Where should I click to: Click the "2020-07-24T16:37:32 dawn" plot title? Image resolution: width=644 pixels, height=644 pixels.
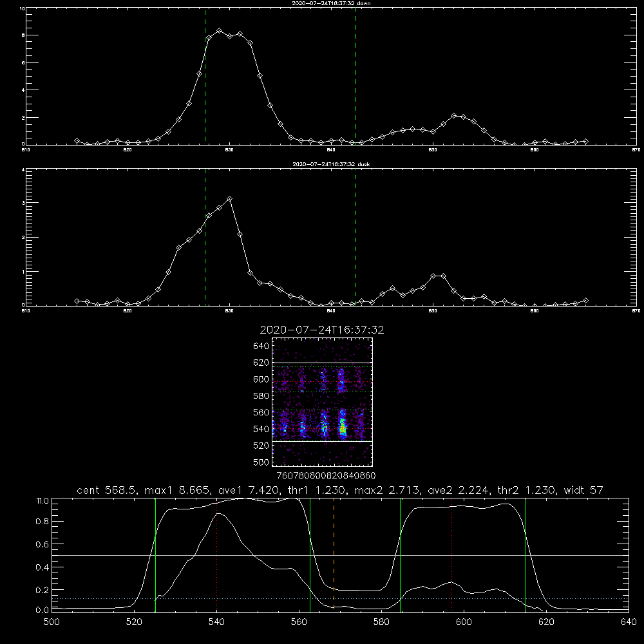coord(331,3)
